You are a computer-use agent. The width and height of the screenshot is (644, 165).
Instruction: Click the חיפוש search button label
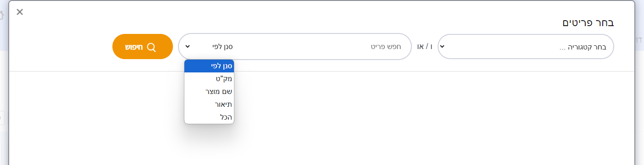134,47
